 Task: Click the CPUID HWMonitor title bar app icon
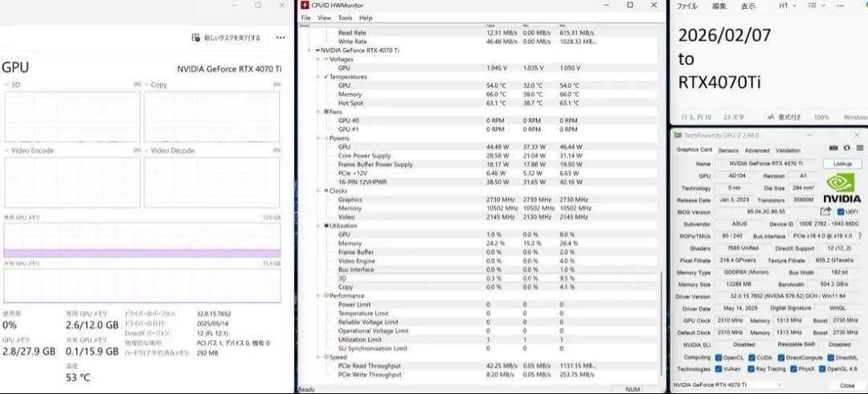[x=305, y=5]
